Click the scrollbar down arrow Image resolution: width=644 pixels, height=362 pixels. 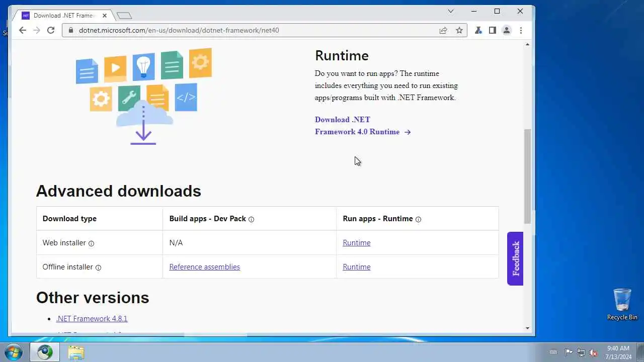click(527, 328)
